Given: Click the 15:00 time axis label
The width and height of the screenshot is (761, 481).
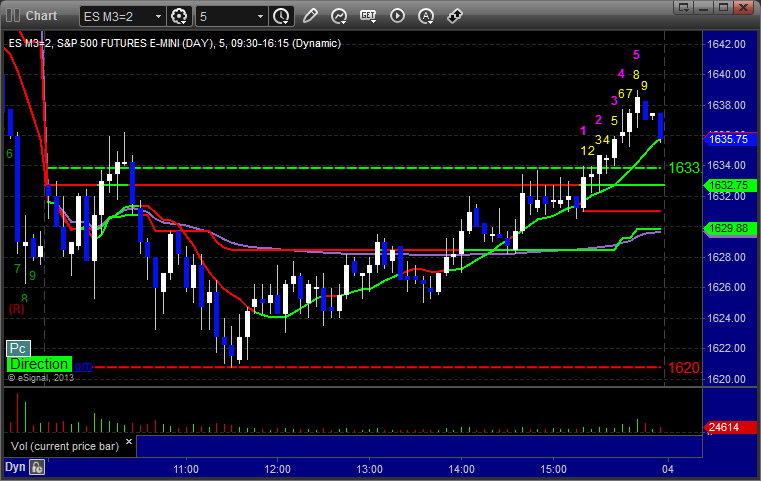Looking at the screenshot, I should coord(553,469).
